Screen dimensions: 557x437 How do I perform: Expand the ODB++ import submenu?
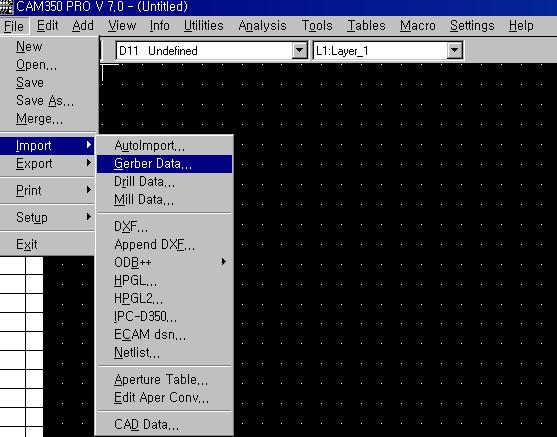pos(164,263)
